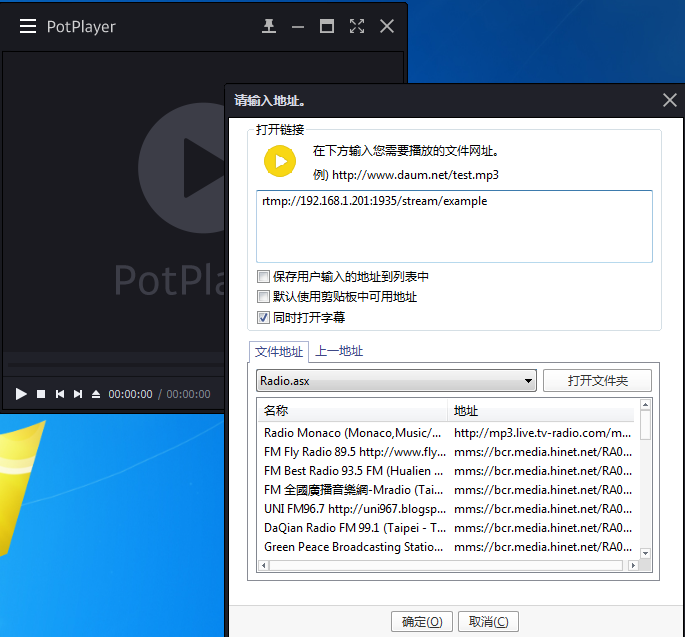This screenshot has height=637, width=685.
Task: Pin PotPlayer window always on top
Action: click(x=269, y=26)
